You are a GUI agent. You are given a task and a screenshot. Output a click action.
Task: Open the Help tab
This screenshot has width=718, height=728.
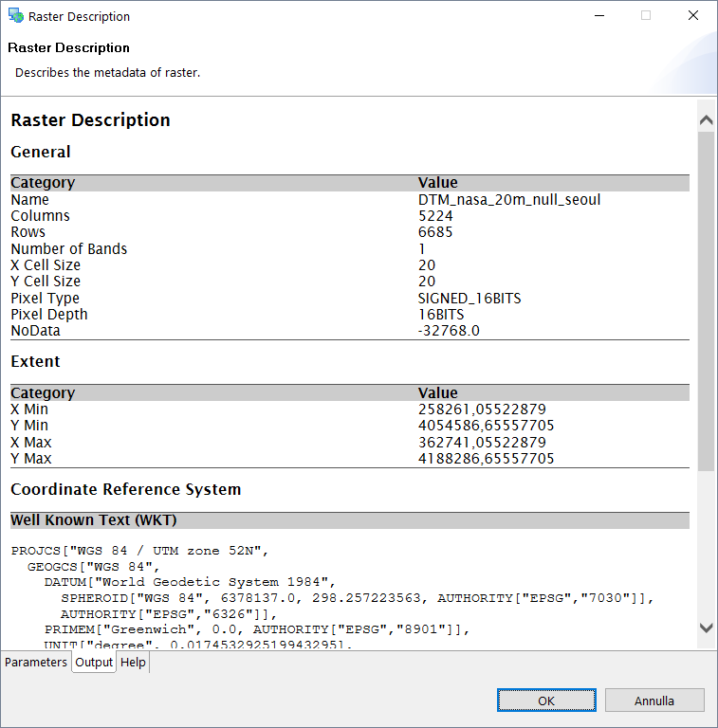[x=133, y=663]
